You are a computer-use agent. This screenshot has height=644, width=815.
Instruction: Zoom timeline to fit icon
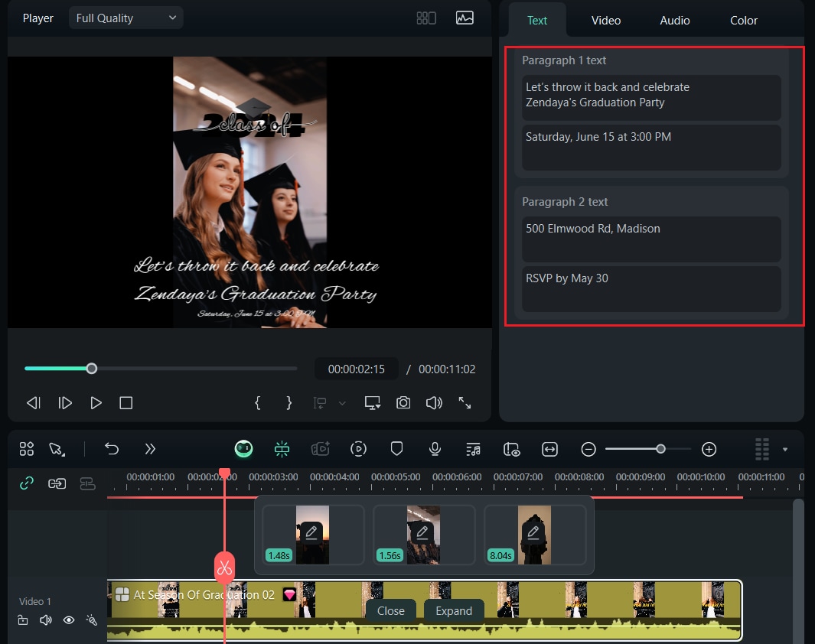click(x=549, y=449)
